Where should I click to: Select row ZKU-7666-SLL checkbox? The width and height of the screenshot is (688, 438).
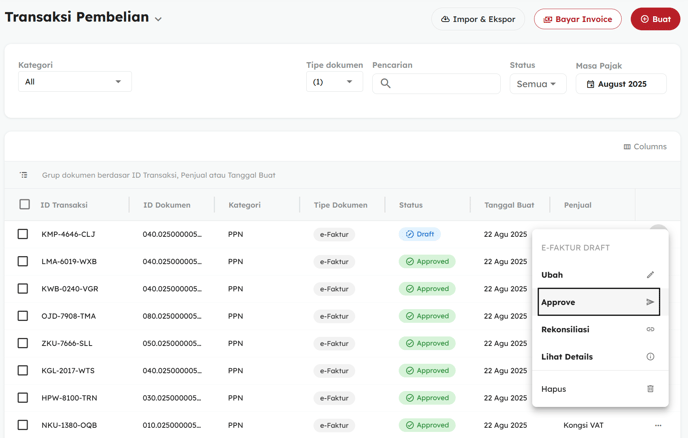[x=23, y=343]
